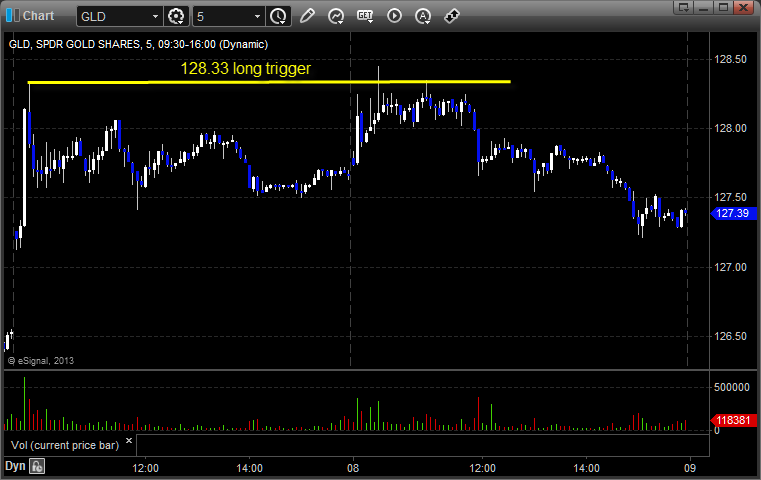Image resolution: width=761 pixels, height=480 pixels.
Task: Click the 500000 volume axis label
Action: click(x=732, y=387)
